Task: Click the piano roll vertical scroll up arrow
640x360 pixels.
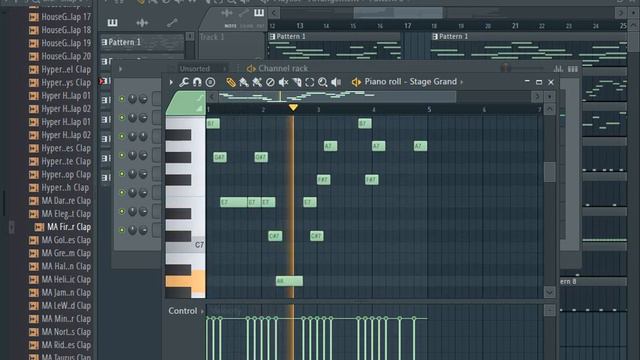Action: 549,109
